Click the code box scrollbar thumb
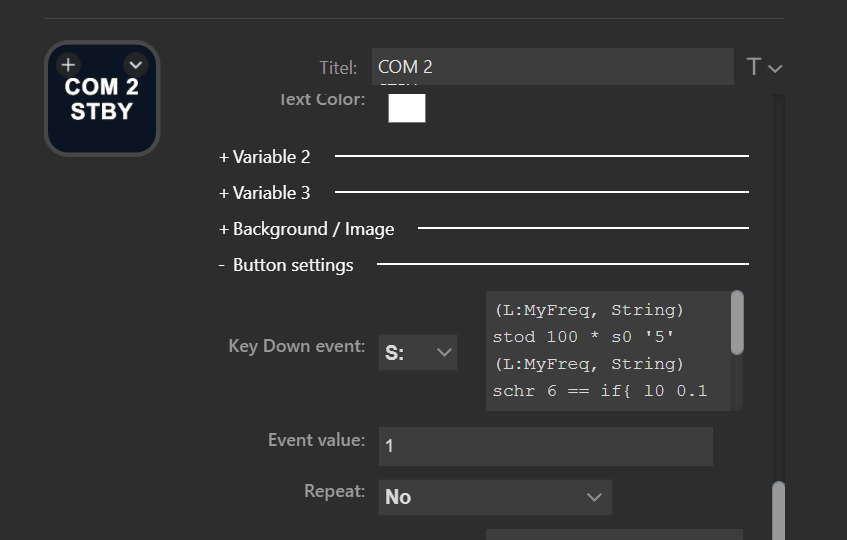The width and height of the screenshot is (847, 540). click(737, 322)
